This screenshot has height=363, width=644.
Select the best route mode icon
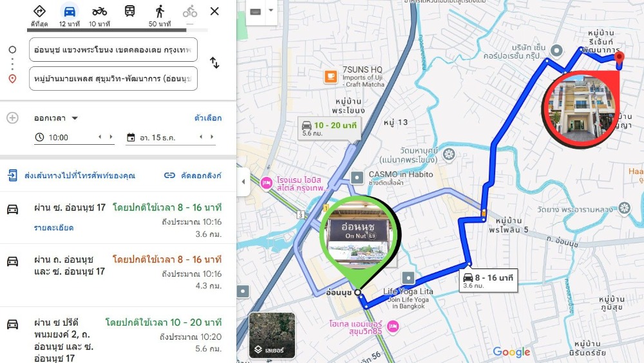pos(39,11)
